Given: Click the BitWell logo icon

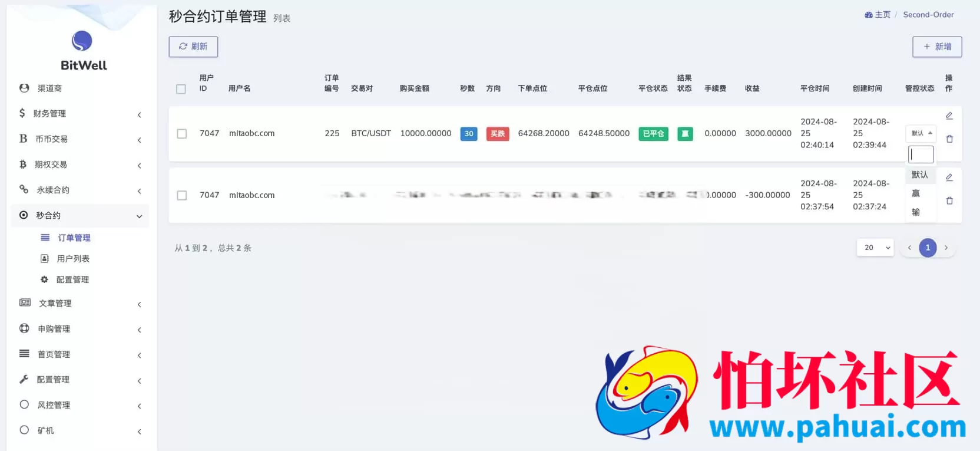Looking at the screenshot, I should pyautogui.click(x=82, y=41).
